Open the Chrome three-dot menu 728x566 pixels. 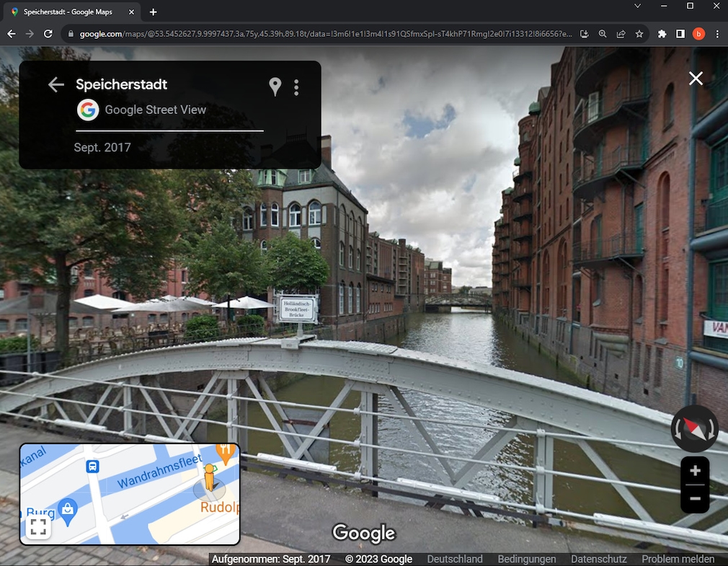coord(717,33)
